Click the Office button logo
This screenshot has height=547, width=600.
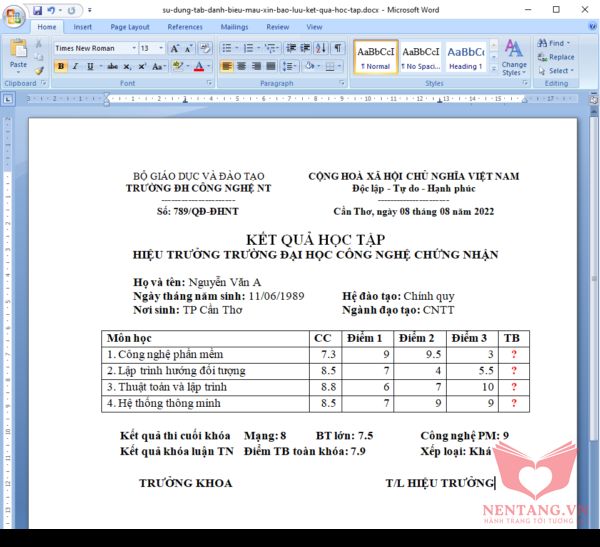13,13
